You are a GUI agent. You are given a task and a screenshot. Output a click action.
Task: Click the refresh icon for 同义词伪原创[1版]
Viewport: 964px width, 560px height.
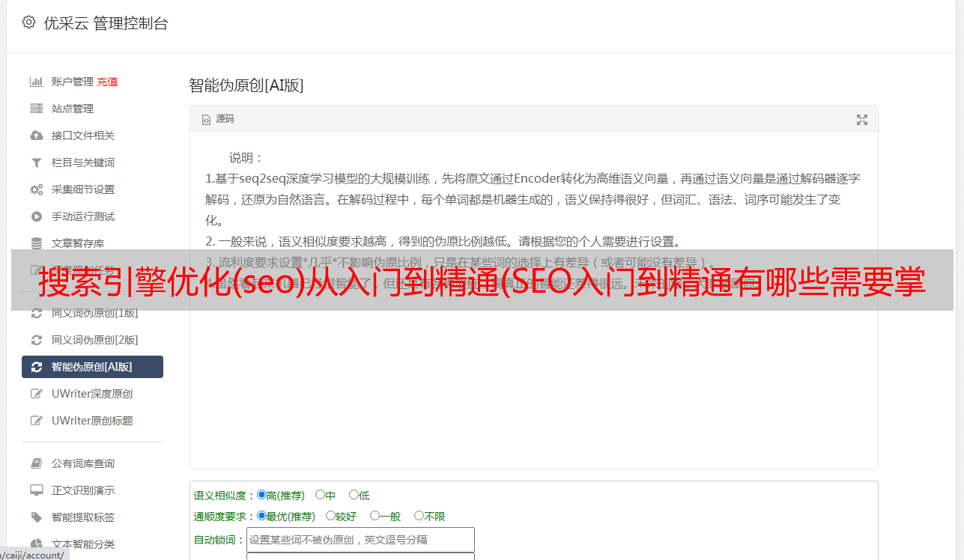(x=36, y=313)
